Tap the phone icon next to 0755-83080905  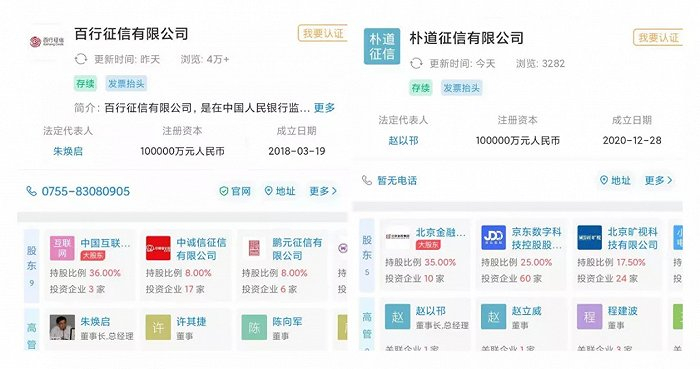coord(31,191)
